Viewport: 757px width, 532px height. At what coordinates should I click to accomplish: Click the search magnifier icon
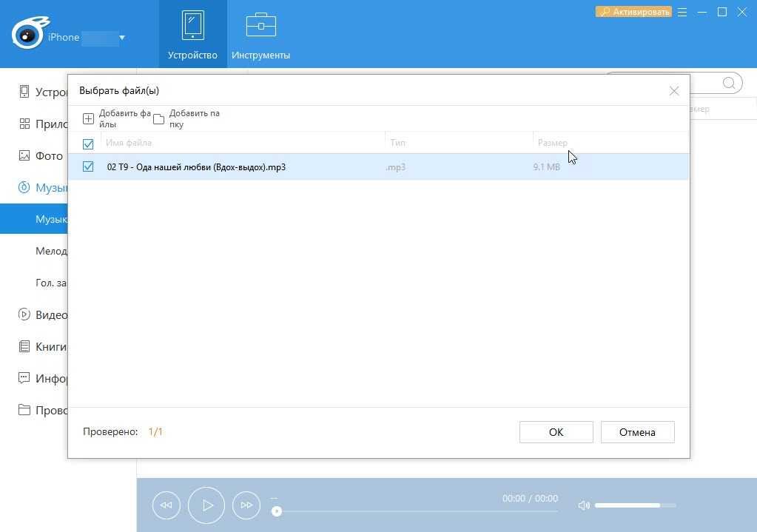tap(729, 83)
